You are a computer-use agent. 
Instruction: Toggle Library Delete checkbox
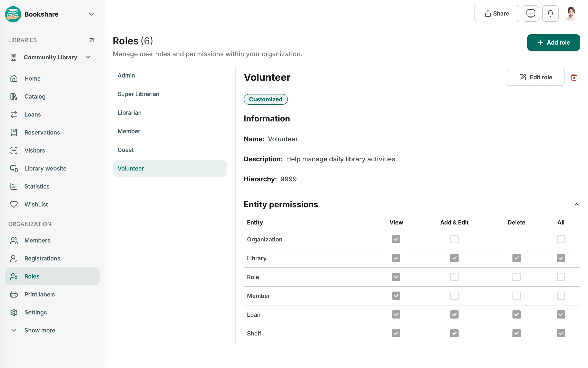tap(517, 258)
